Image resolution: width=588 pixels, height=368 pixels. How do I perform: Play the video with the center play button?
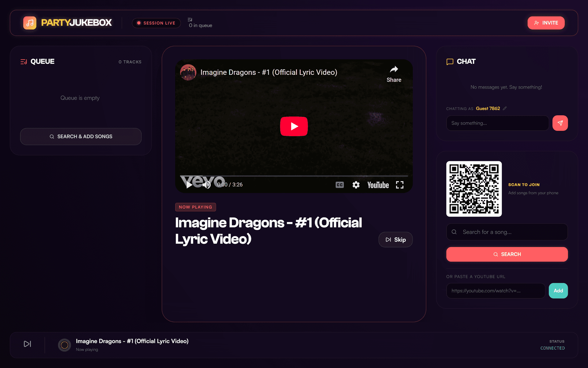pyautogui.click(x=294, y=126)
